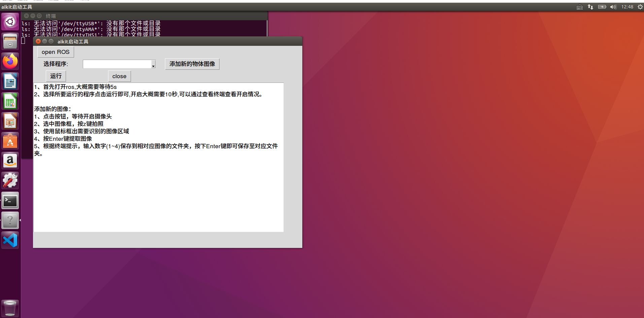644x318 pixels.
Task: Open the Amazon launcher icon
Action: [x=10, y=161]
